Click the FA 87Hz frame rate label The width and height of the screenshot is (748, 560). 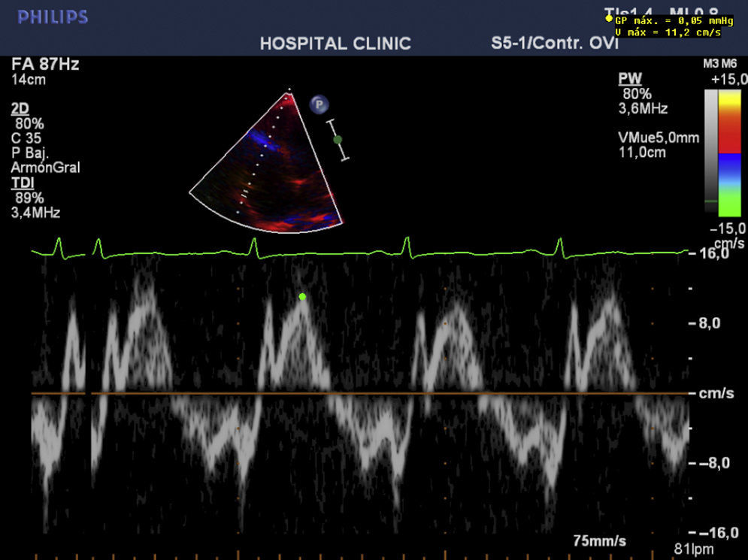[45, 65]
